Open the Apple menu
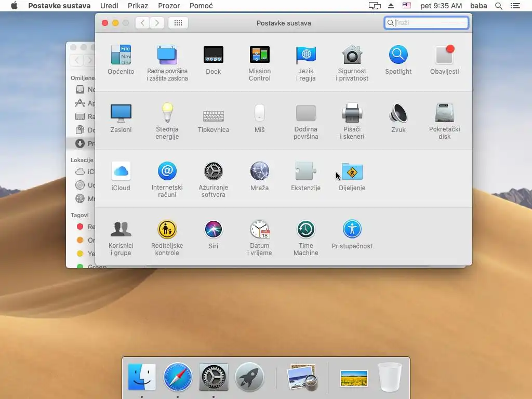This screenshot has height=399, width=532. [x=14, y=5]
